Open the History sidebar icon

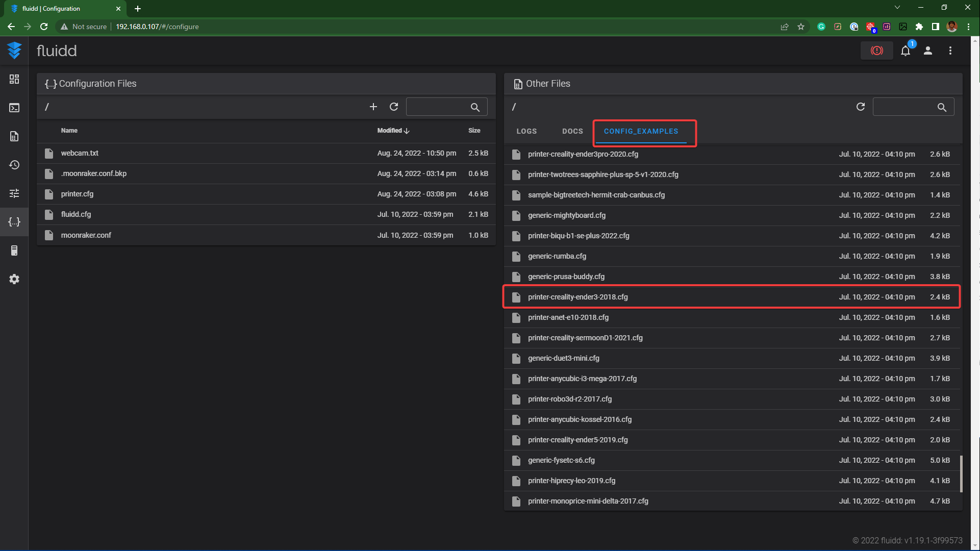coord(14,165)
